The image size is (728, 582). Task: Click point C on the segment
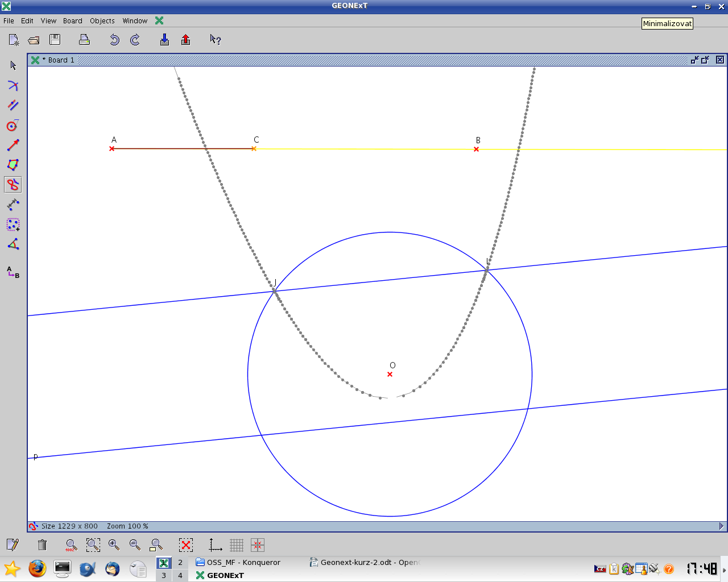point(254,148)
